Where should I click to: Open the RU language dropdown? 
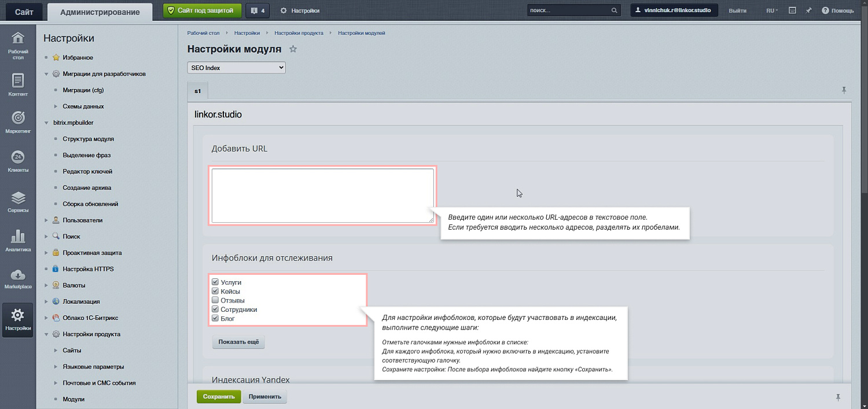771,10
